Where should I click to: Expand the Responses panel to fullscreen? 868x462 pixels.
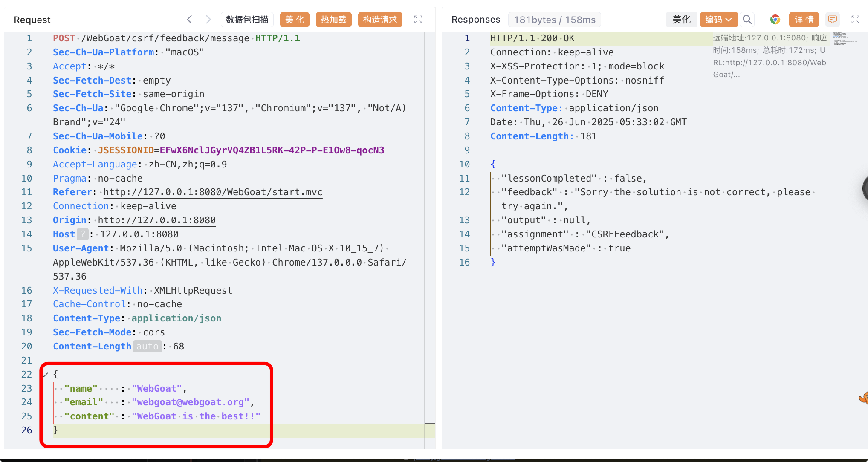coord(856,20)
